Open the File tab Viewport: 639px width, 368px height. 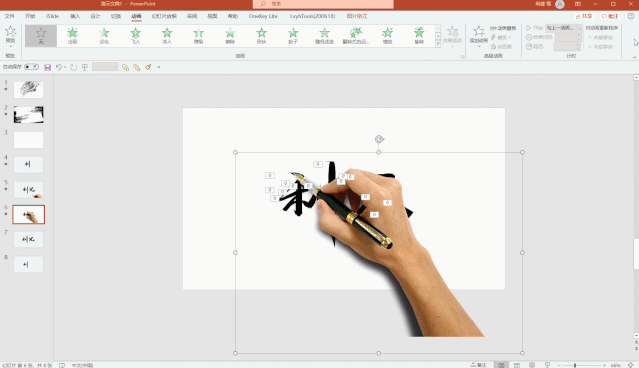click(9, 16)
